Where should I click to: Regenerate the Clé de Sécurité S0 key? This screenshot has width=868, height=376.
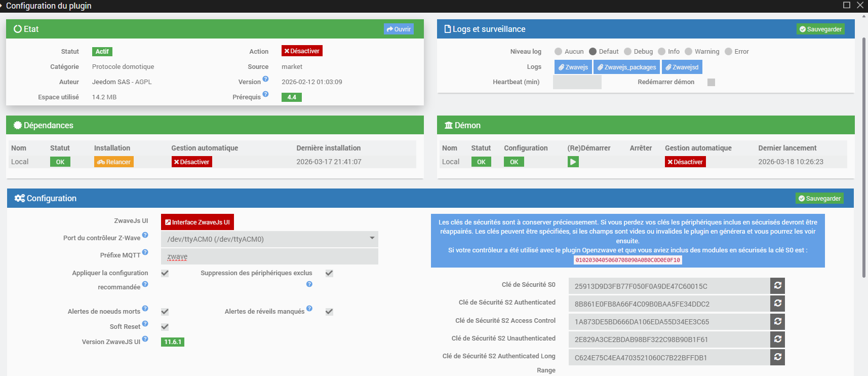click(777, 286)
